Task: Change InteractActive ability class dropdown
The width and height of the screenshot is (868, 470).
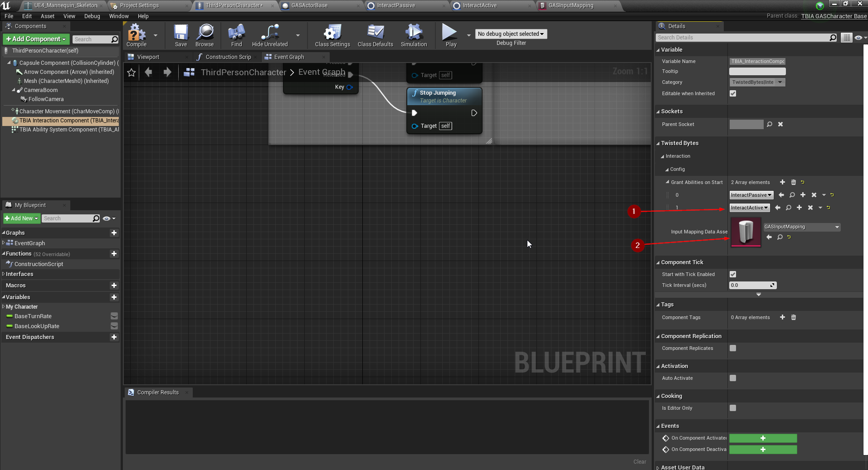Action: 749,208
